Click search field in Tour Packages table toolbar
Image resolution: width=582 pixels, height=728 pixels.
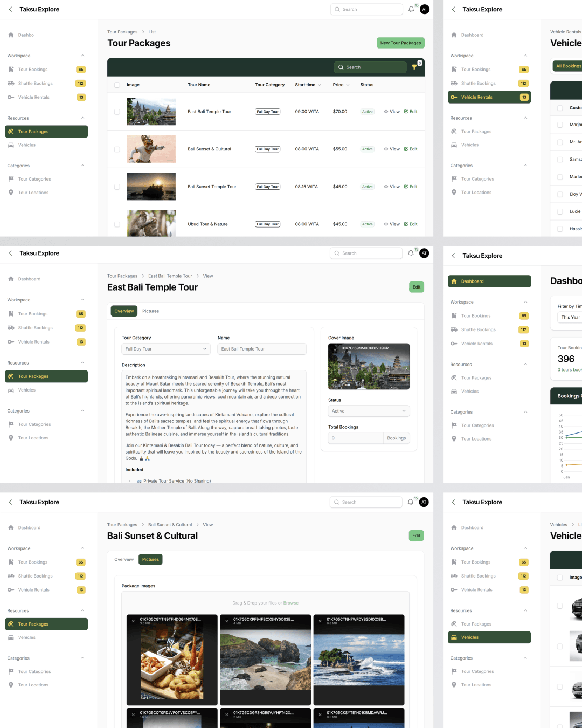[x=370, y=67]
